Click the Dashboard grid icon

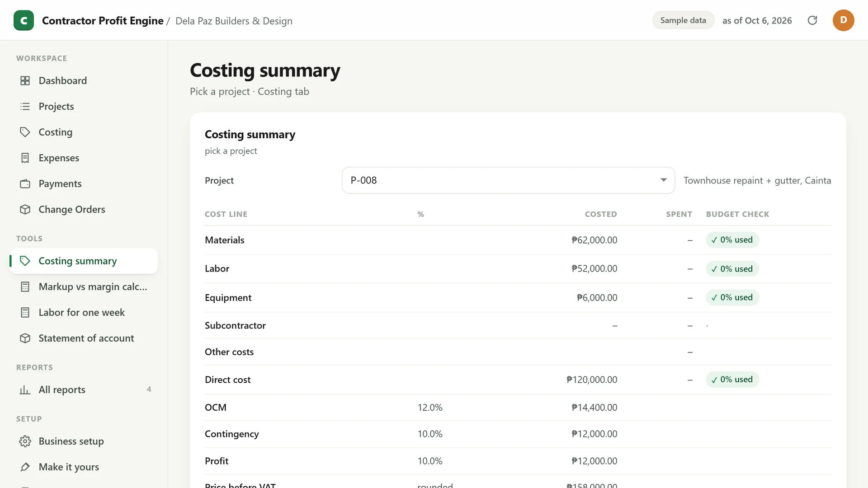(x=25, y=80)
